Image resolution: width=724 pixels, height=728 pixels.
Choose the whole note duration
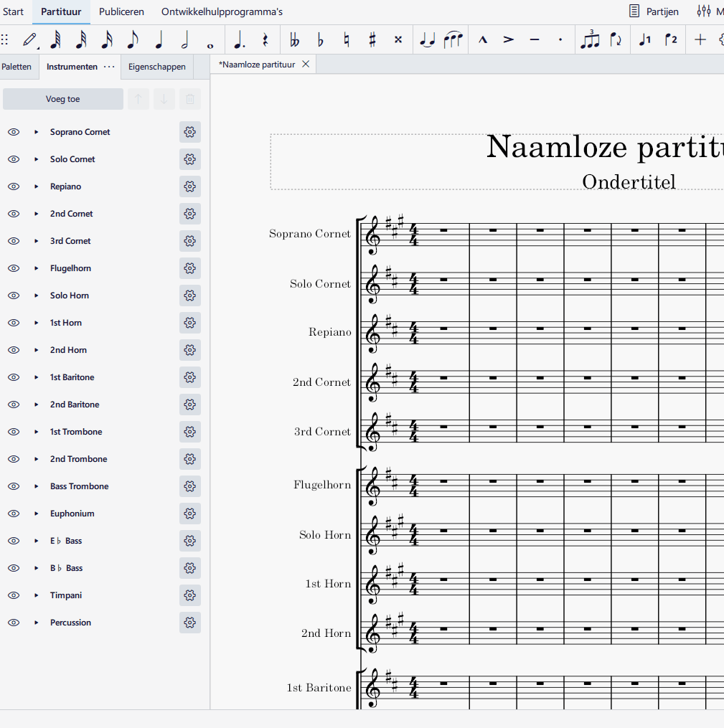(x=210, y=45)
